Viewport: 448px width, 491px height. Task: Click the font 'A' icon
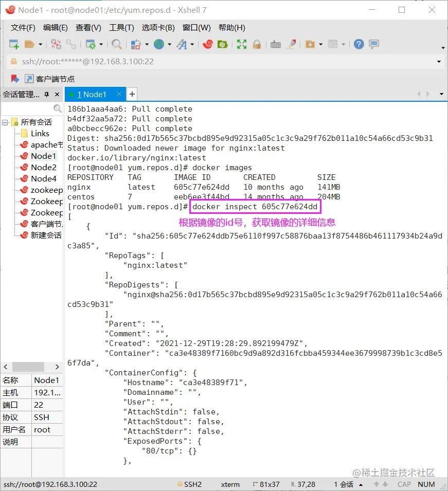pyautogui.click(x=182, y=44)
